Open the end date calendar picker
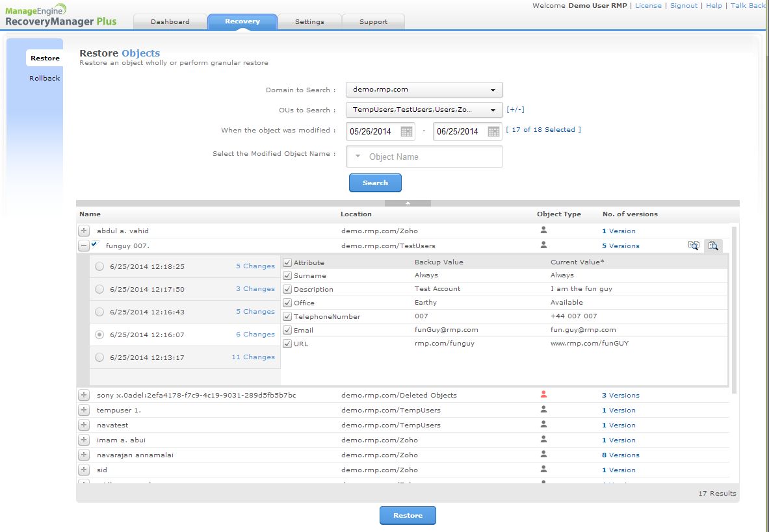 pos(493,131)
